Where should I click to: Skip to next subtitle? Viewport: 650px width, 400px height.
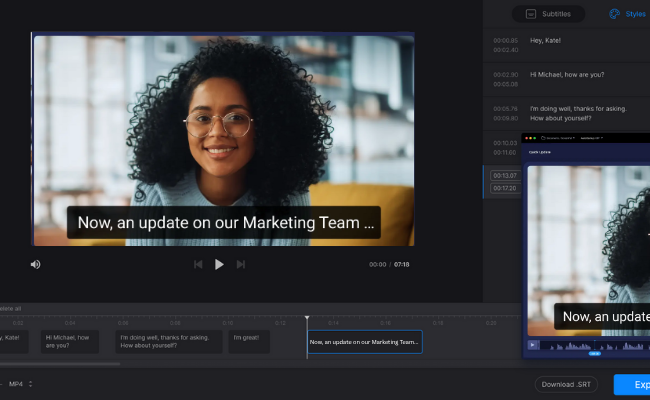(x=241, y=264)
